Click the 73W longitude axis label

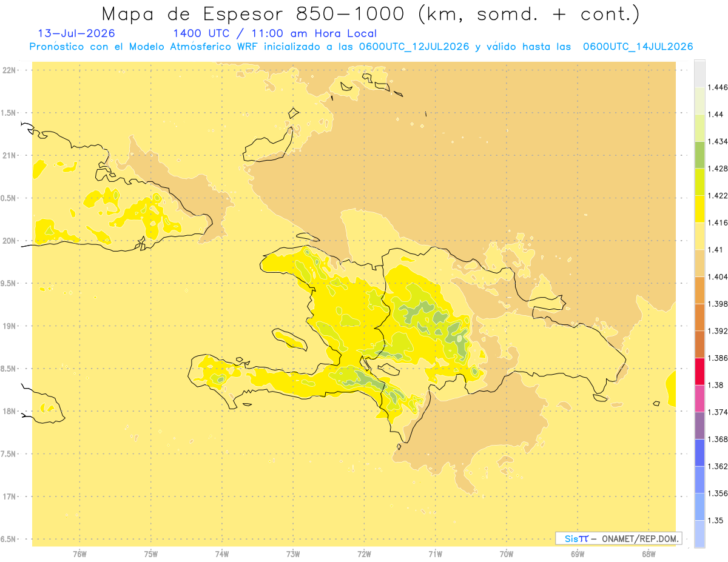tap(293, 554)
